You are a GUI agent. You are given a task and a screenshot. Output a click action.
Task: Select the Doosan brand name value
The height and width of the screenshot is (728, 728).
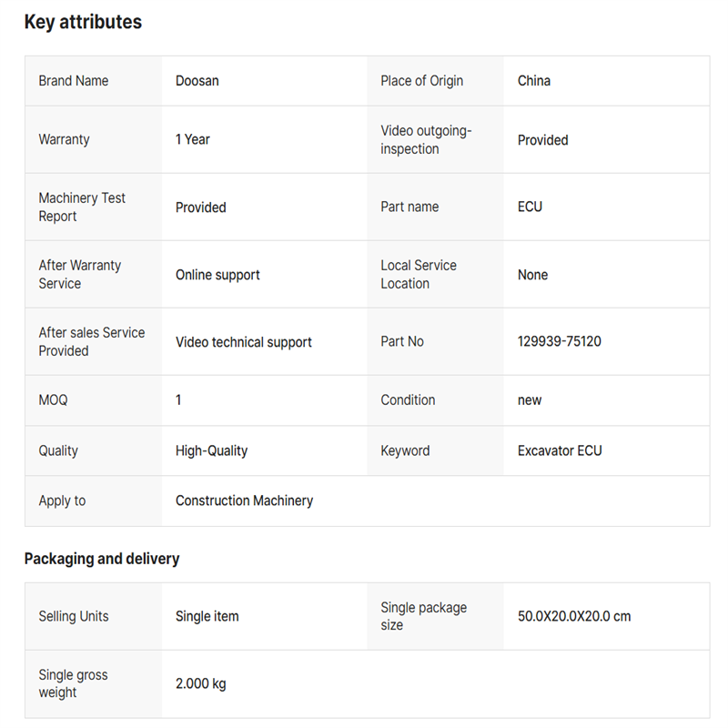pos(197,81)
